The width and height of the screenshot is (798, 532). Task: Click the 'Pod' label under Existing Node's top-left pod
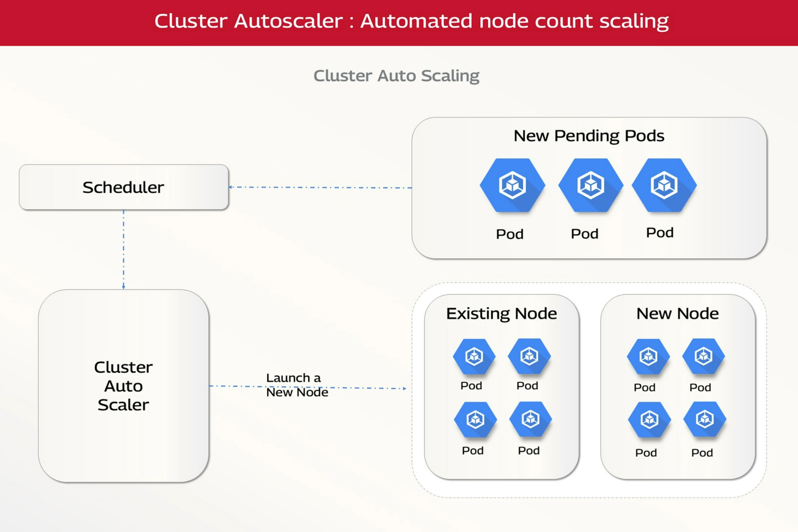(x=471, y=386)
